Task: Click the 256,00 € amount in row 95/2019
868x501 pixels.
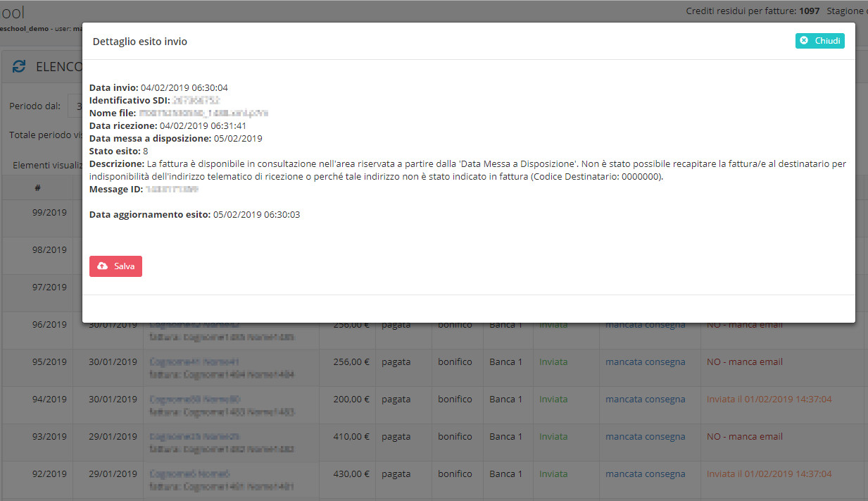Action: tap(351, 362)
